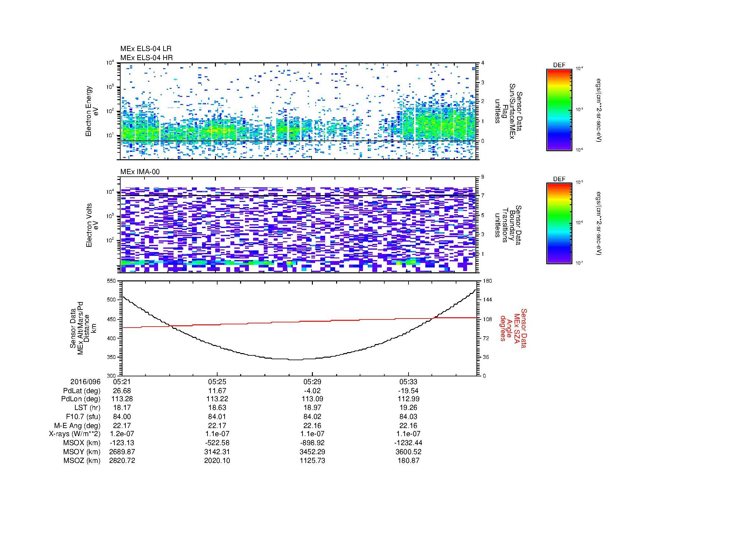Click the '05:33' time tick label
This screenshot has width=756, height=534.
tap(408, 382)
